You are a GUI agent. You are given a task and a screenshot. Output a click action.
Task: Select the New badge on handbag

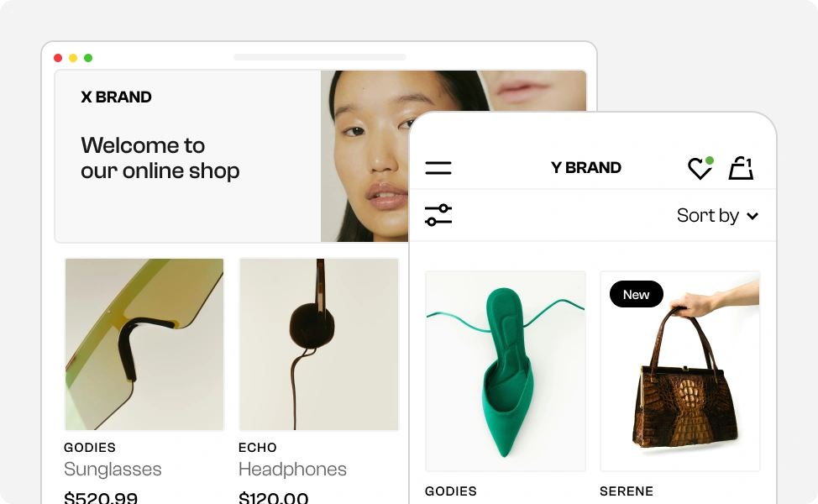coord(636,294)
